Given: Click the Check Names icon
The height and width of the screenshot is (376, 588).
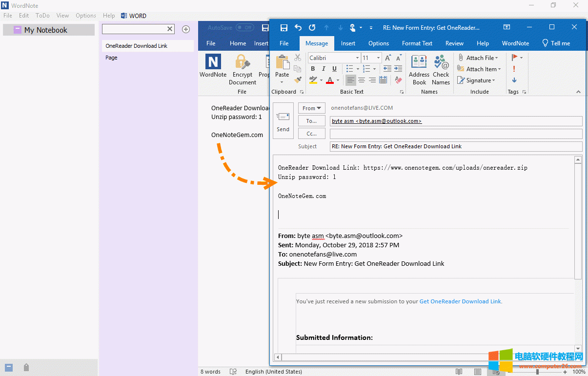Looking at the screenshot, I should (441, 62).
